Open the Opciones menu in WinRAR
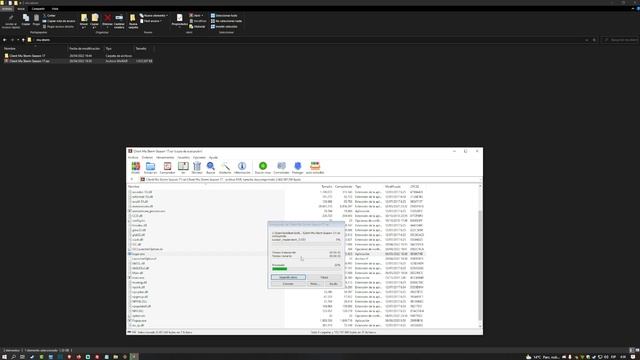Image resolution: width=640 pixels, height=360 pixels. click(199, 158)
